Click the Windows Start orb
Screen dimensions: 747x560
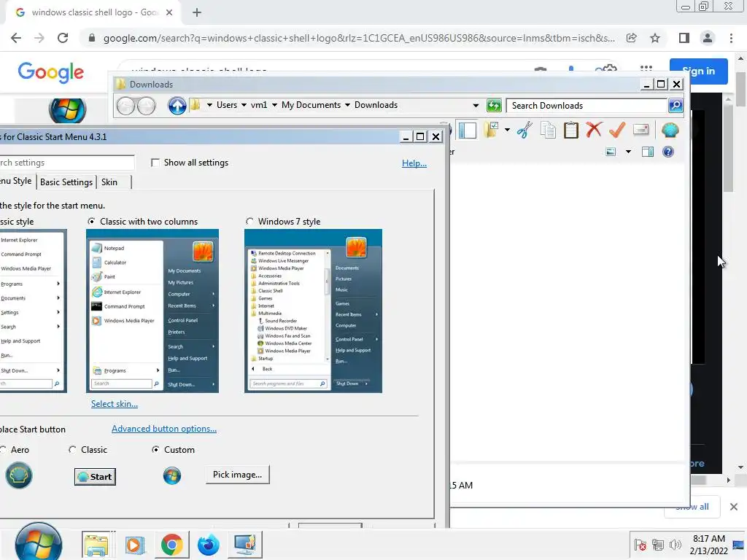click(x=38, y=542)
